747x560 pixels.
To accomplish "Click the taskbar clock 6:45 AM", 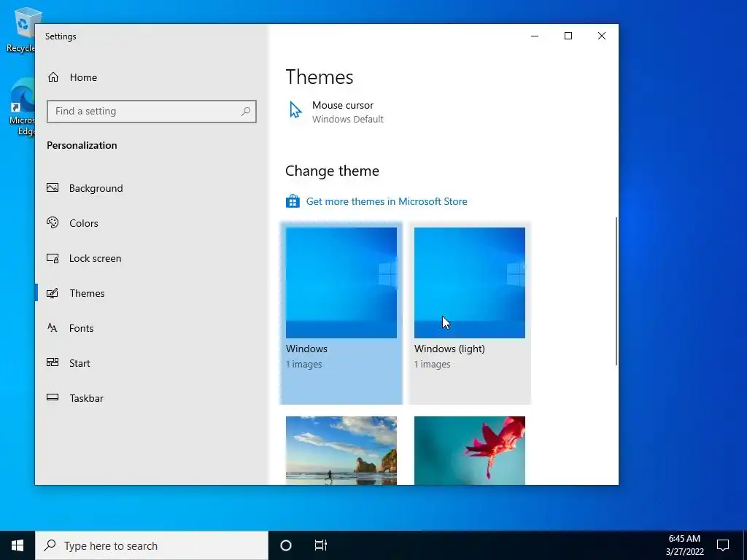I will click(x=684, y=539).
